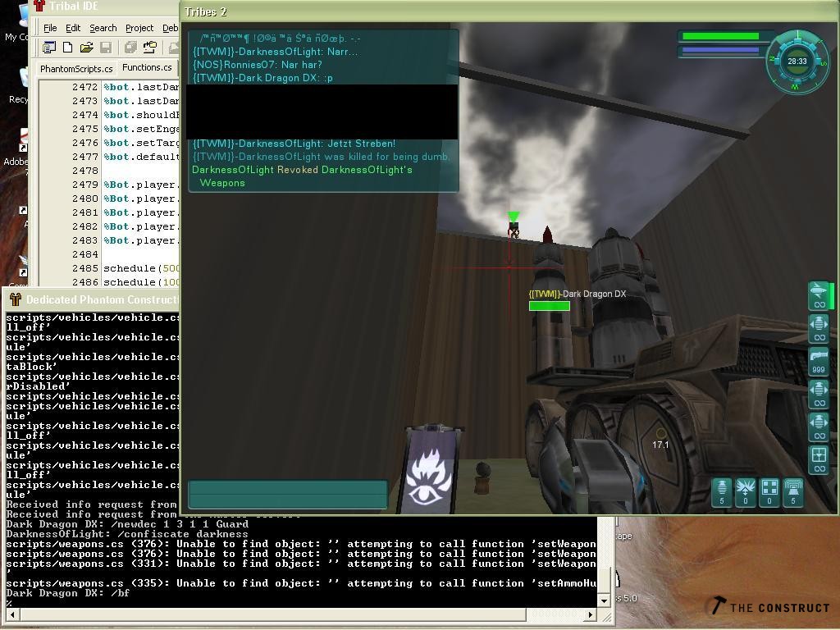Click the Dedicated Phantom Construct window icon

pos(15,299)
